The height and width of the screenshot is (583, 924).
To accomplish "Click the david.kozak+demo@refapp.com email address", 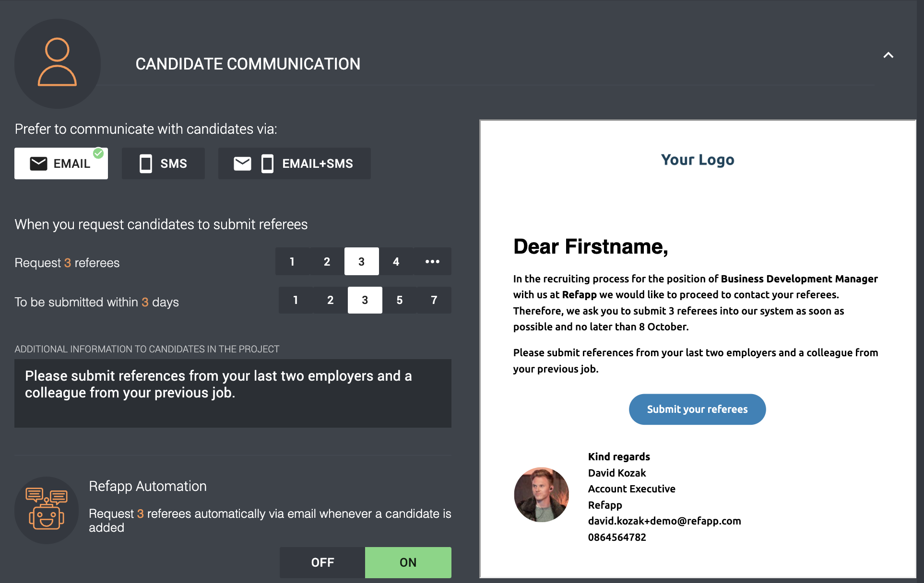I will pyautogui.click(x=664, y=521).
